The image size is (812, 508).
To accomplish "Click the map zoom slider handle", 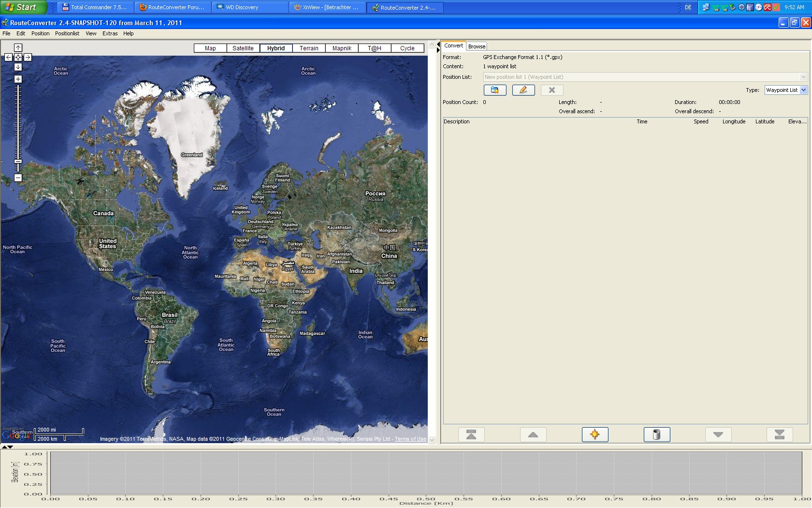I will [x=18, y=162].
